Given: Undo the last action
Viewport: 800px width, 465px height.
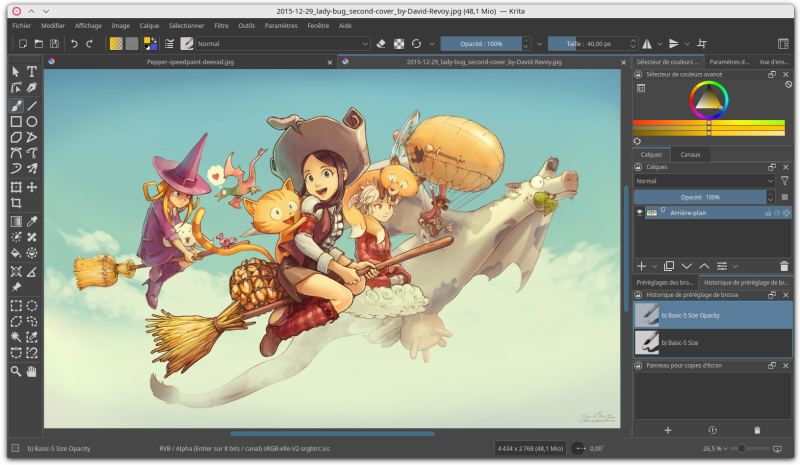Looking at the screenshot, I should (x=74, y=44).
